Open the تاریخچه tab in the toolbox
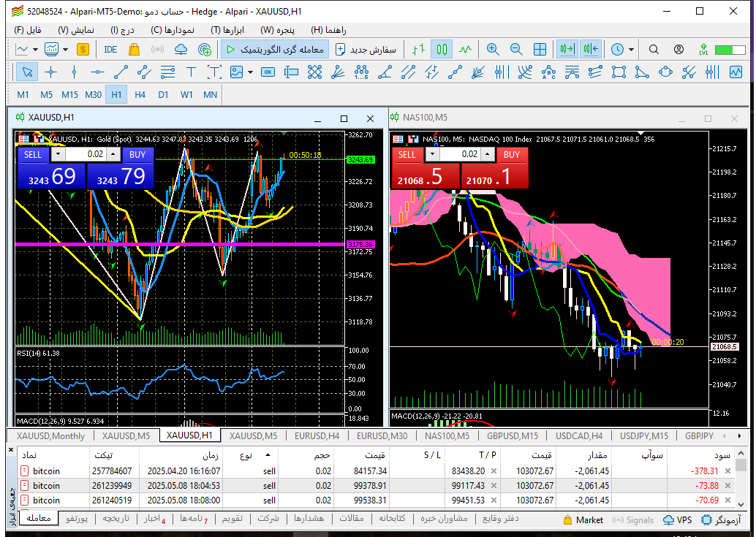The width and height of the screenshot is (756, 537). coord(116,519)
